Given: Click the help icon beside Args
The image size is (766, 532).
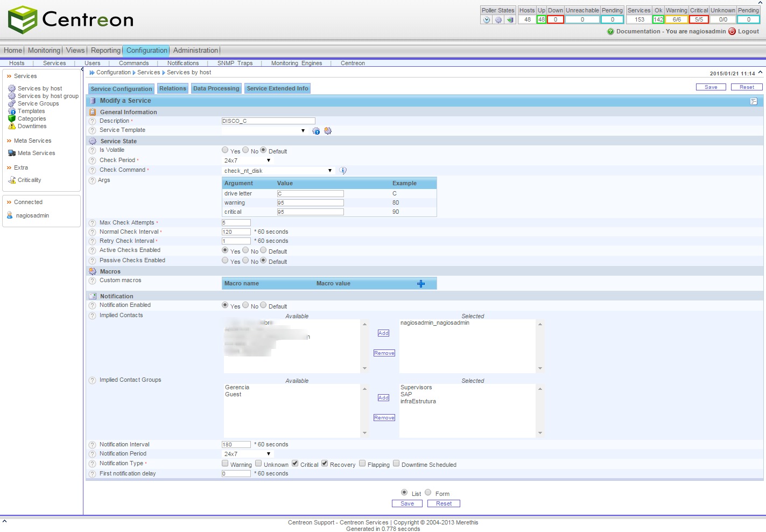Looking at the screenshot, I should click(93, 180).
